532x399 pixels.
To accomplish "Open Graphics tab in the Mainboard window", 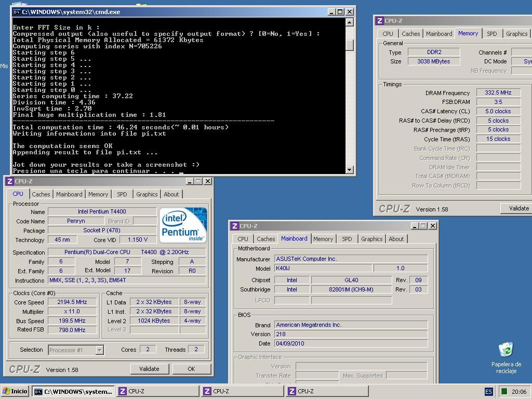I will coord(372,239).
